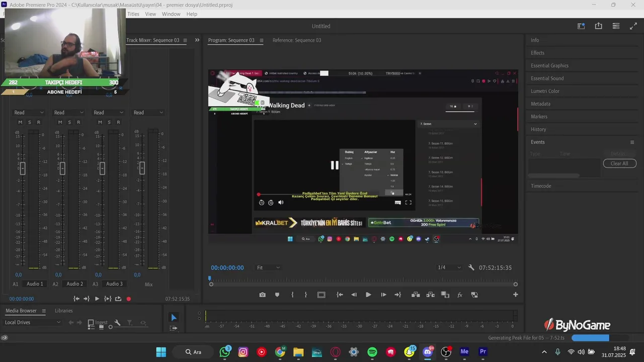Viewport: 644px width, 362px height.
Task: Toggle the global FX mute
Action: (459, 295)
